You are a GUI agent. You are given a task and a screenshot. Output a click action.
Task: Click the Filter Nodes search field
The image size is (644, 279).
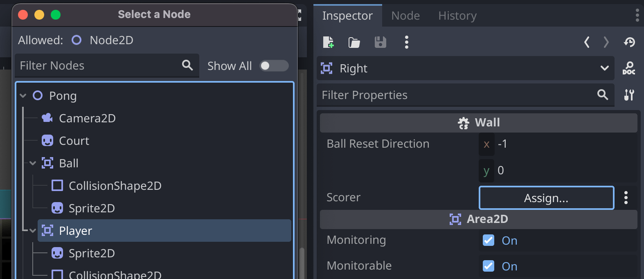(x=98, y=66)
